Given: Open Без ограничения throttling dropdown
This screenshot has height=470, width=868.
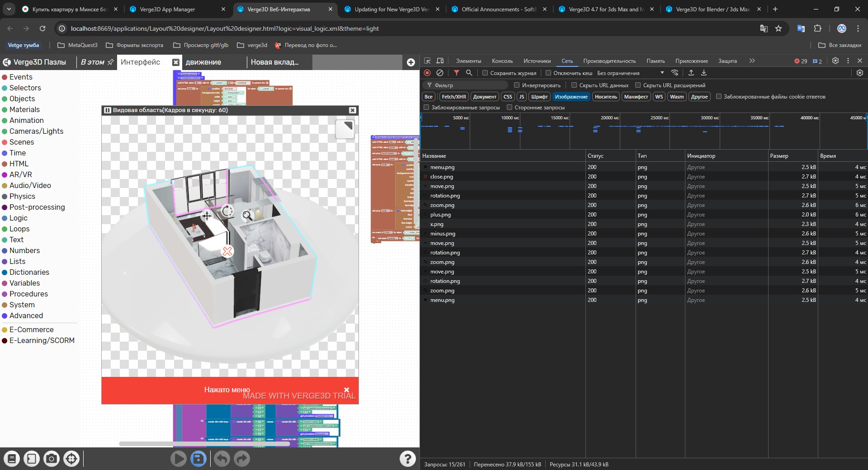Looking at the screenshot, I should [x=631, y=73].
